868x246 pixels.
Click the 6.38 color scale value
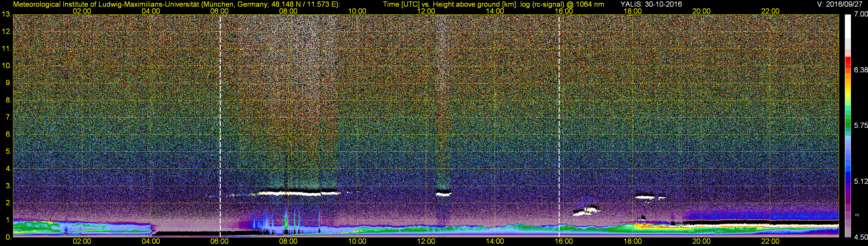860,70
